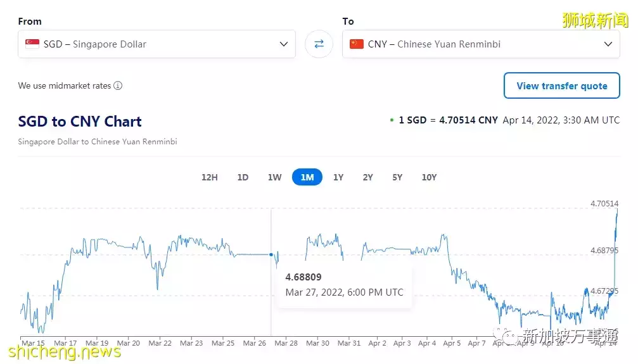This screenshot has height=364, width=638.
Task: Click the midmarket rates info icon
Action: (x=118, y=85)
